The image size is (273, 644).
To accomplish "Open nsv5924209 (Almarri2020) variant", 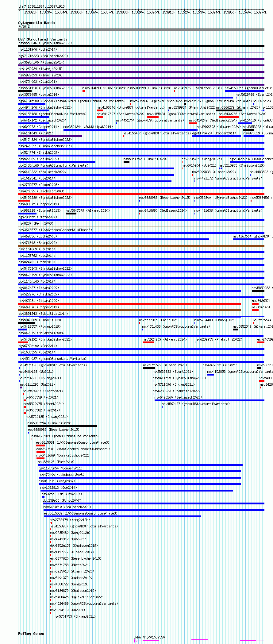I will 165,339.
